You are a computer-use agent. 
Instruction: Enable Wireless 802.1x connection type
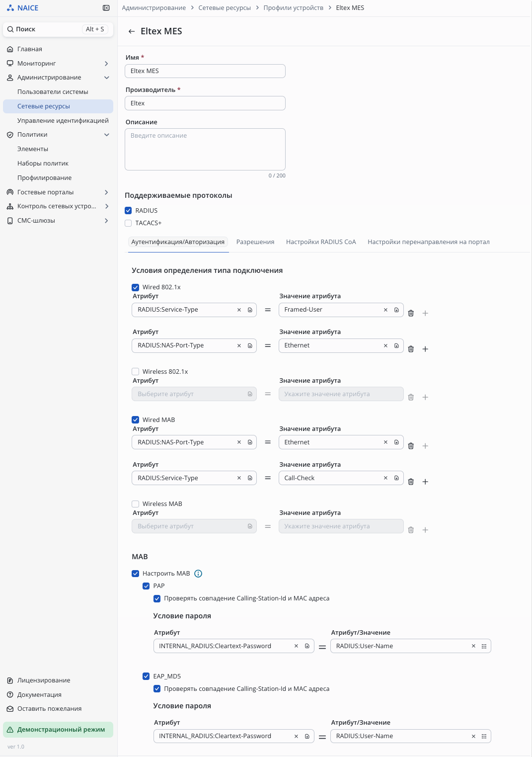coord(135,372)
